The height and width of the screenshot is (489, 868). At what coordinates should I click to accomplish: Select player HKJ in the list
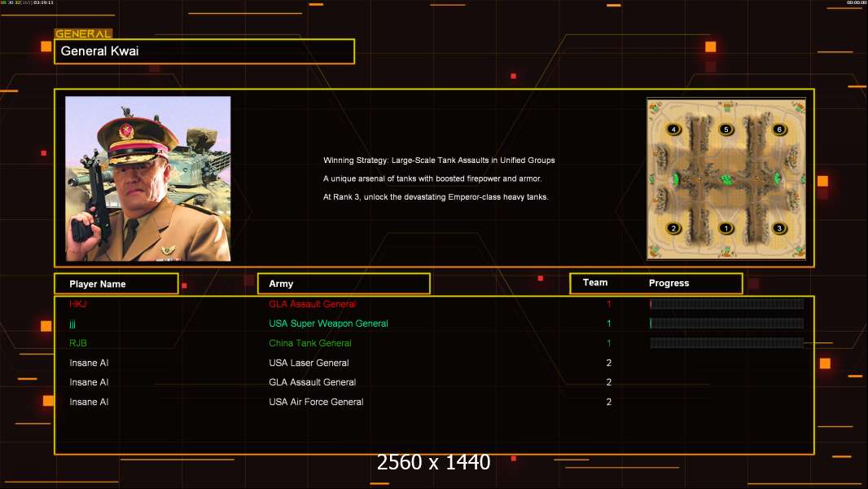tap(78, 304)
